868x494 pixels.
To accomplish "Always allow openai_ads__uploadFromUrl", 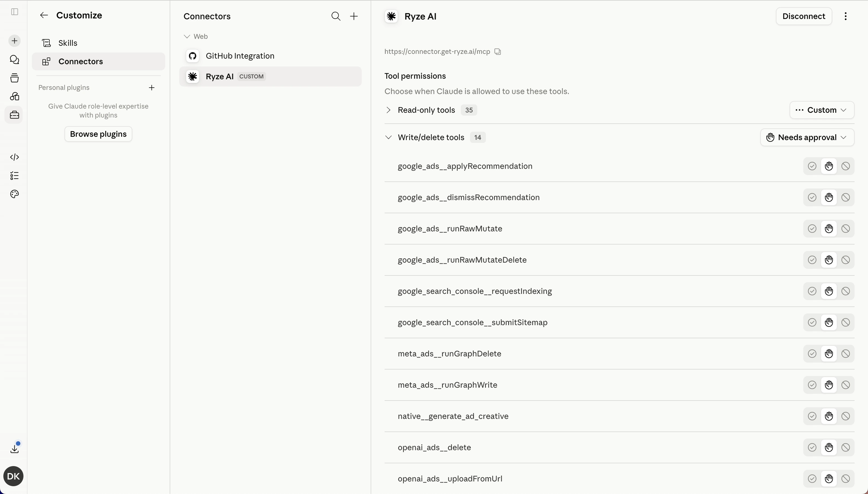I will pyautogui.click(x=812, y=479).
